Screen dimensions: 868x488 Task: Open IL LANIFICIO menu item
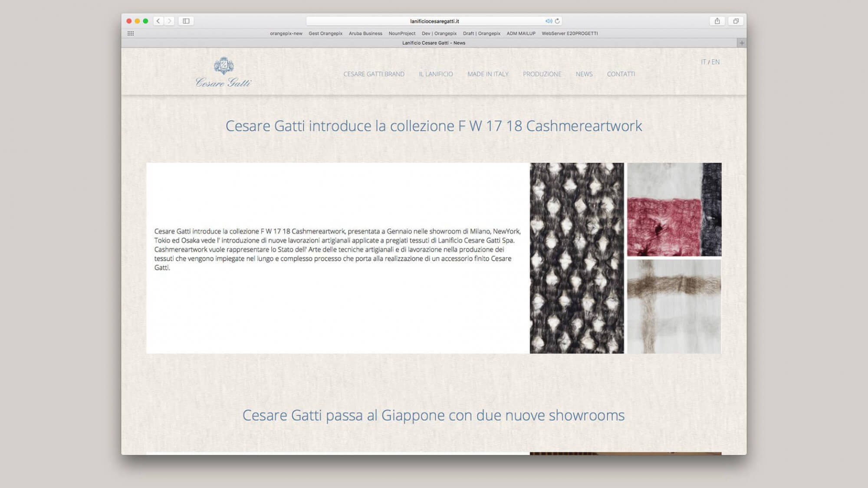tap(436, 74)
